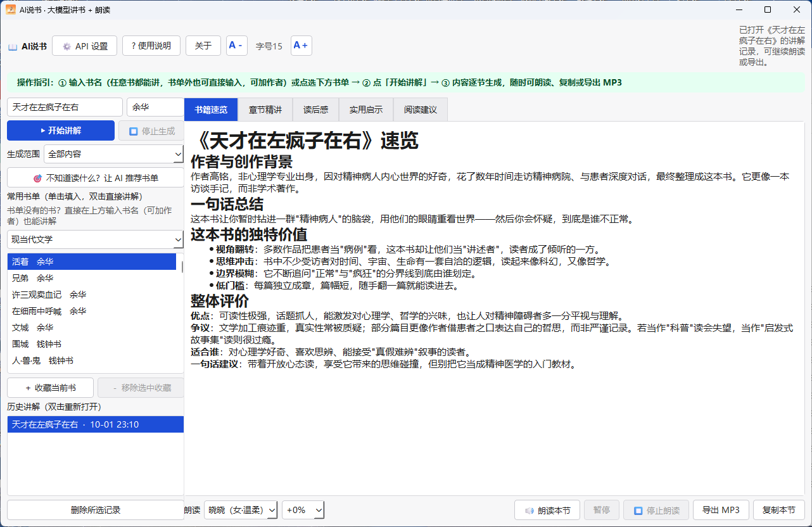Click the AI 推荐书单 target button
Screen dimensions: 812x527
[96, 178]
